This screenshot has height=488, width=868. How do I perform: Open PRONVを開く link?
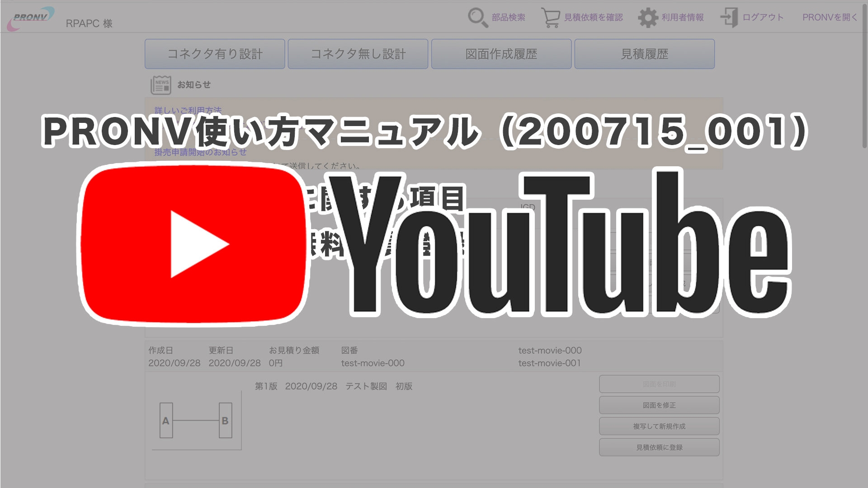(830, 17)
